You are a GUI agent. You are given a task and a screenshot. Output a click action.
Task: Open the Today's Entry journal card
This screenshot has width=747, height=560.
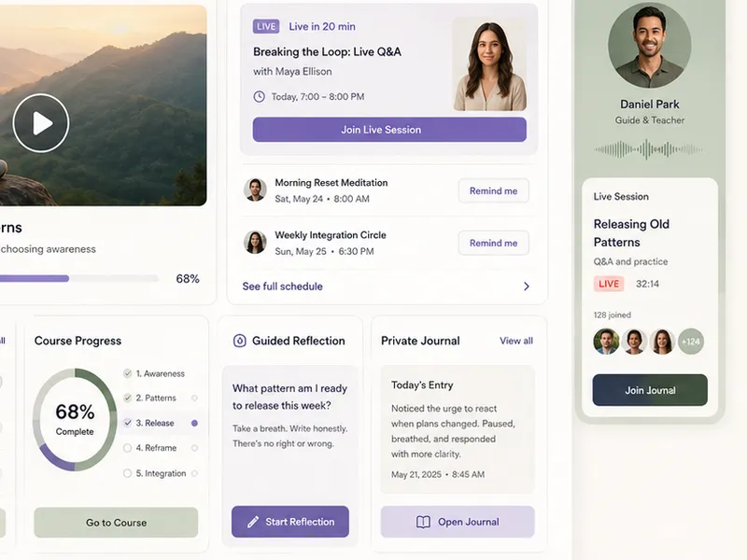458,429
